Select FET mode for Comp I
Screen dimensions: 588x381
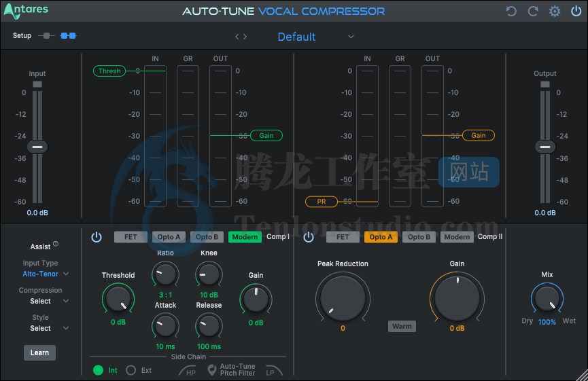pos(131,237)
